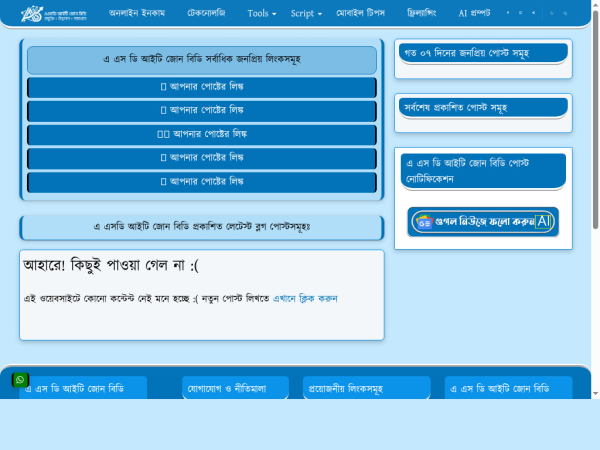This screenshot has width=600, height=450.
Task: Click the scrollbar up arrow
Action: coord(595,4)
